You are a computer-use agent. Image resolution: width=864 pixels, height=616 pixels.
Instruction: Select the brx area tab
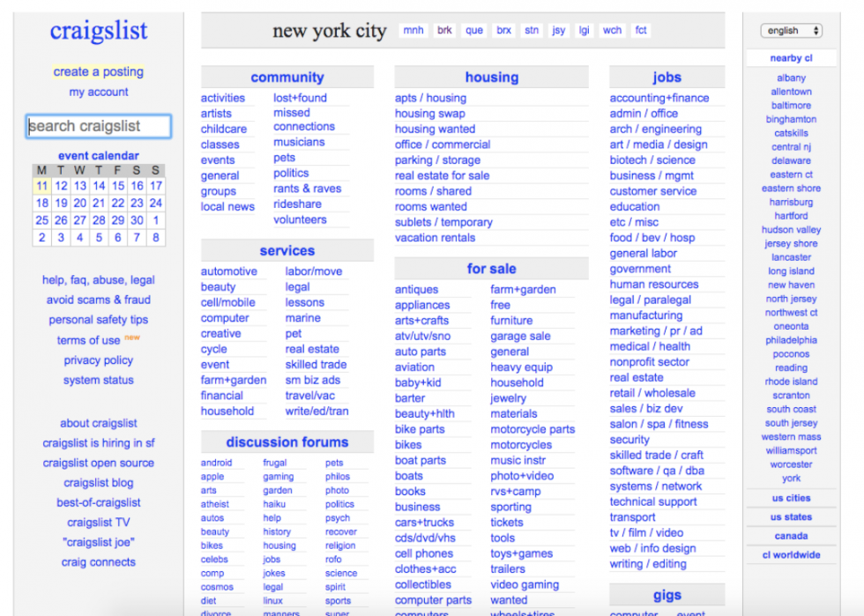pyautogui.click(x=503, y=30)
